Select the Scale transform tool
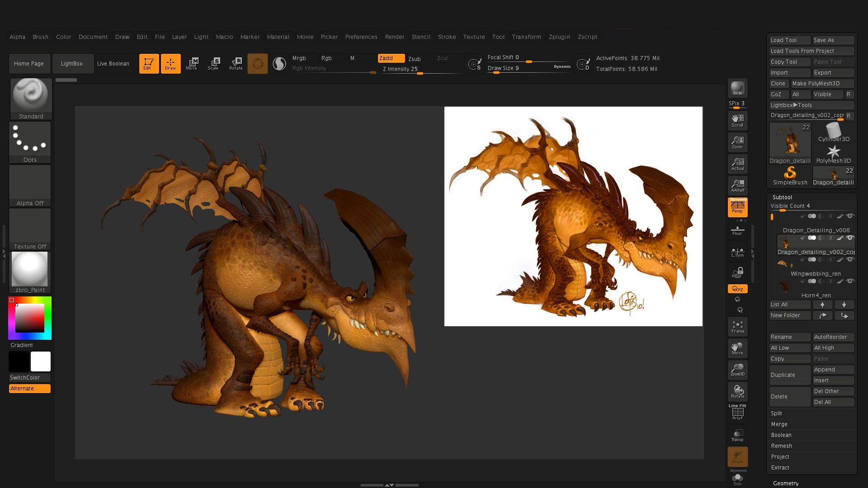The image size is (868, 488). (213, 63)
